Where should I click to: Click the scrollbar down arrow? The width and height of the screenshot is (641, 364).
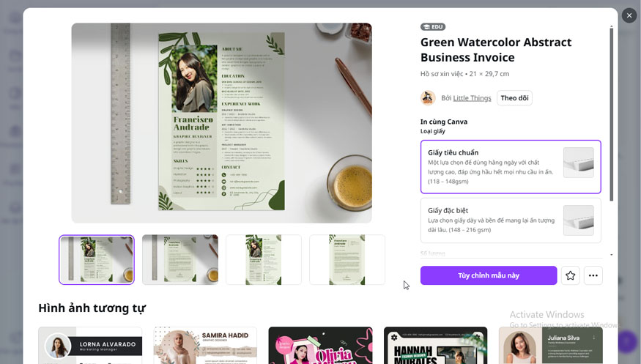tap(612, 255)
